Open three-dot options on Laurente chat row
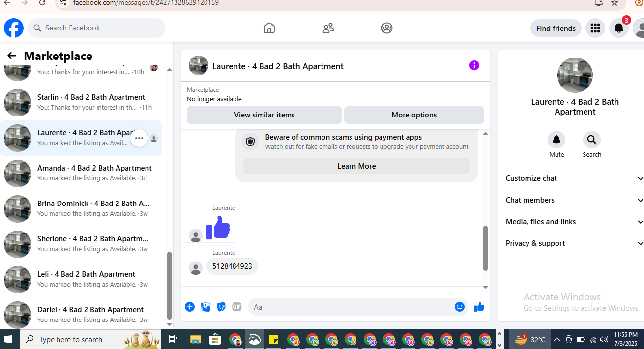Viewport: 644px width, 349px height. point(139,138)
